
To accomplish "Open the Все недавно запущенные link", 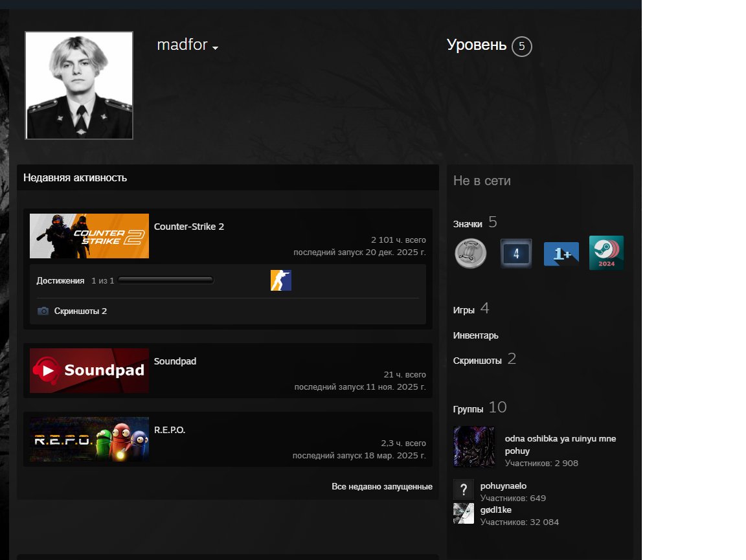I will (381, 486).
